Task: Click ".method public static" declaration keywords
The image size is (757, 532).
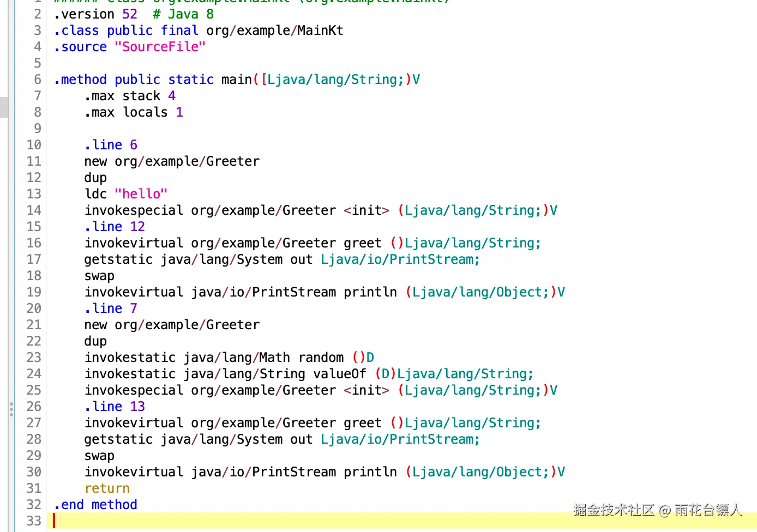Action: coord(134,80)
